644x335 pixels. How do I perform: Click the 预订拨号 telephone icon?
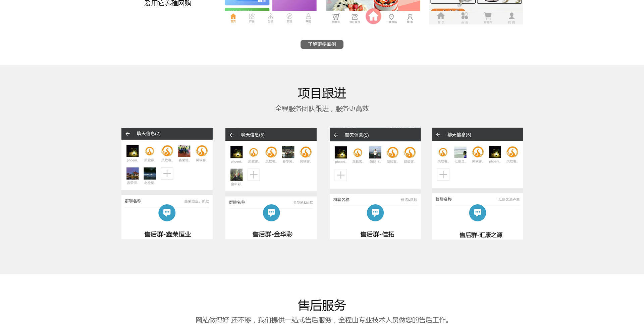click(355, 18)
